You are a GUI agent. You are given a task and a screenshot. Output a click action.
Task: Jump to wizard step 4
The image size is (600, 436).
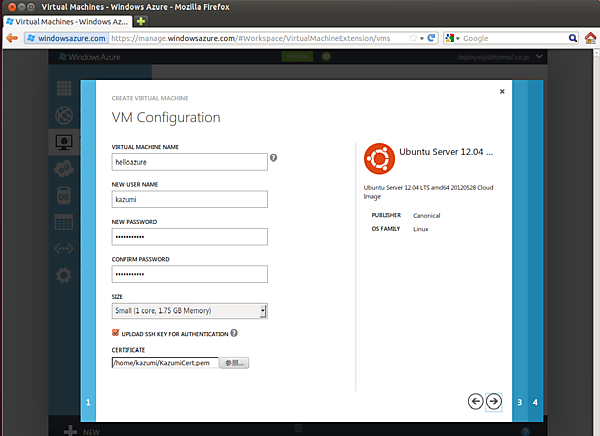tap(535, 402)
